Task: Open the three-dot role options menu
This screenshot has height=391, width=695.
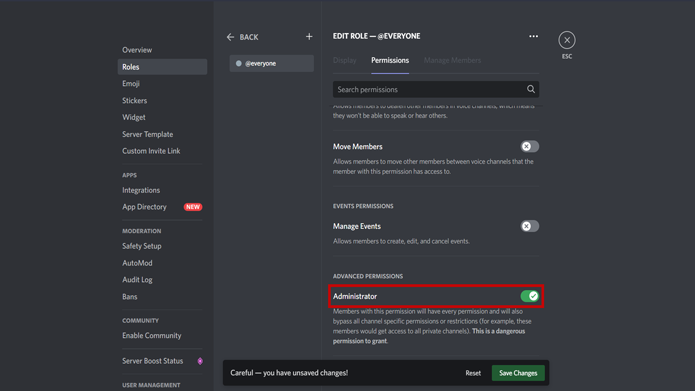Action: [x=533, y=36]
